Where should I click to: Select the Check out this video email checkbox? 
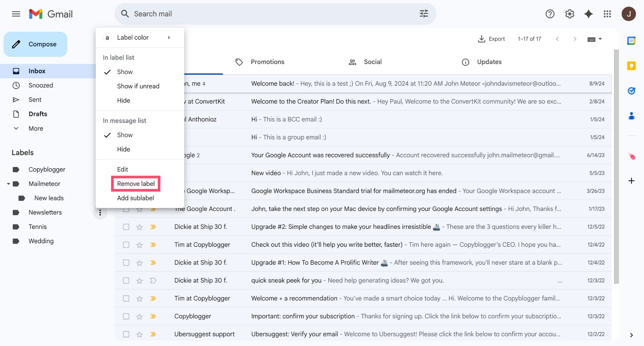point(126,245)
